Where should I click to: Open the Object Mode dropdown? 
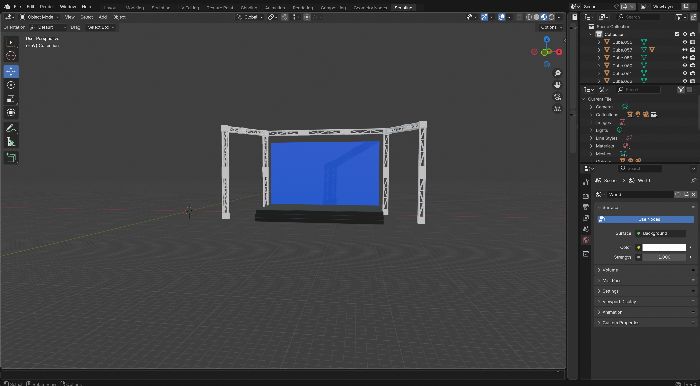(39, 17)
